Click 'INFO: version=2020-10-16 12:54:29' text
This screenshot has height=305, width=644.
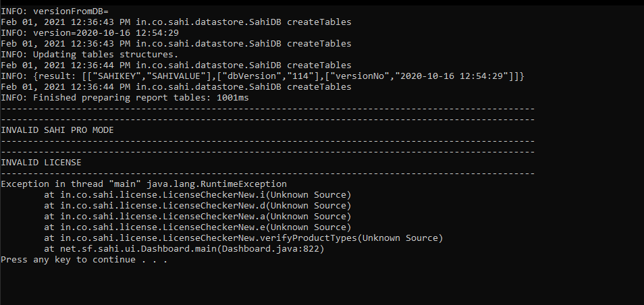coord(90,33)
